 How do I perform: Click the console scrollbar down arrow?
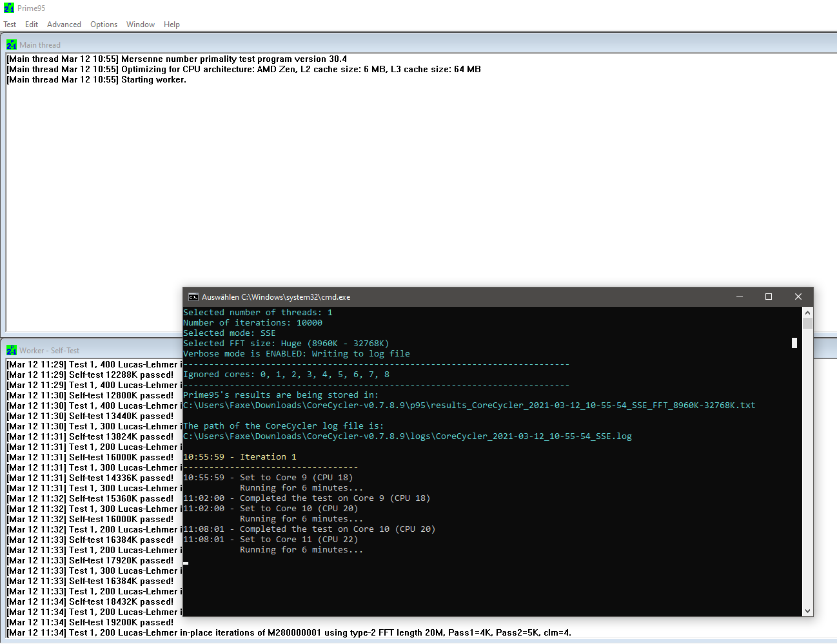coord(807,610)
